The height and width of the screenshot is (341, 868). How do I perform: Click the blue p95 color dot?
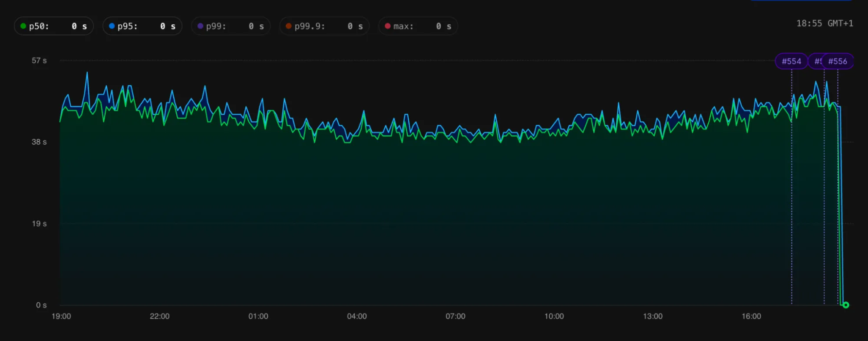tap(112, 26)
